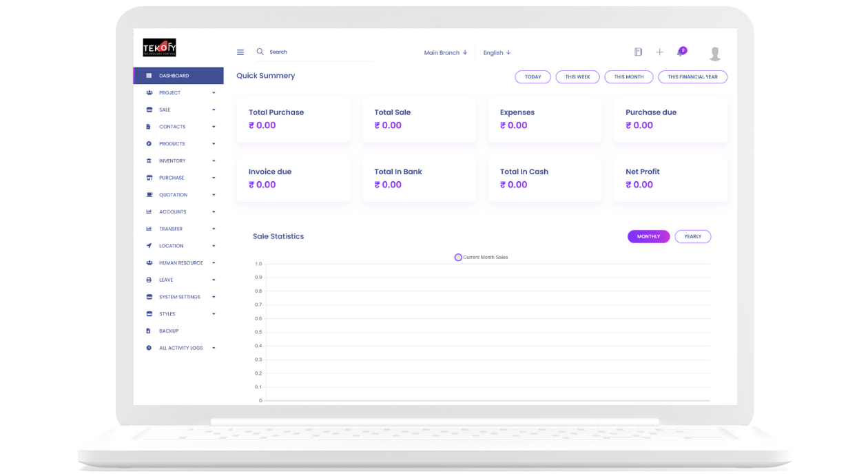Open the Main Branch dropdown
The image size is (868, 476).
pos(445,52)
